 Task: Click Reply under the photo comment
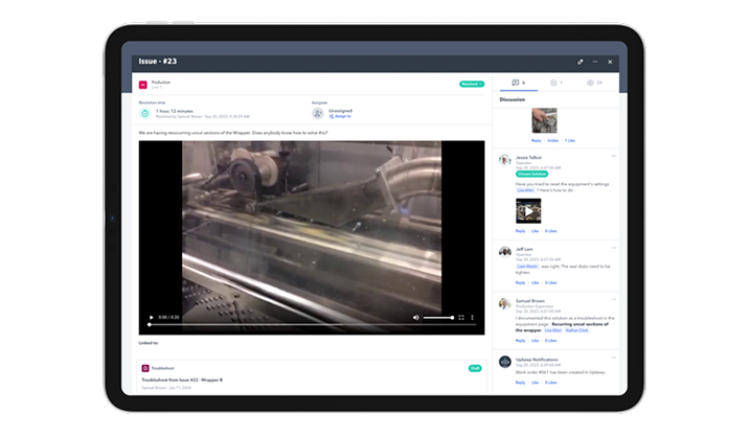tap(536, 141)
